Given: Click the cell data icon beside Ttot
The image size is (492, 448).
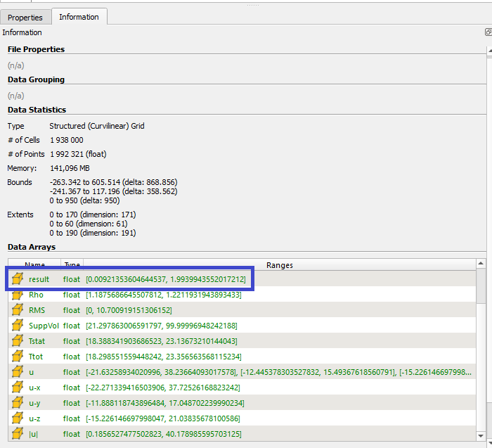Looking at the screenshot, I should [x=18, y=357].
